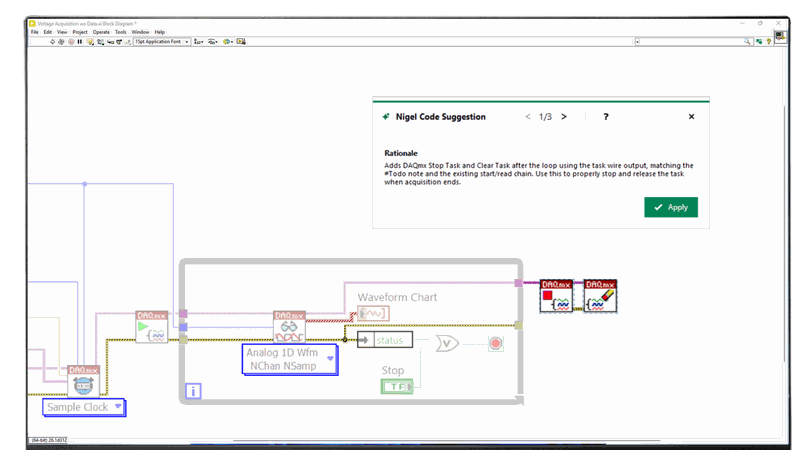Click the vertical scrollbar of the diagram
The width and height of the screenshot is (800, 450).
click(785, 235)
